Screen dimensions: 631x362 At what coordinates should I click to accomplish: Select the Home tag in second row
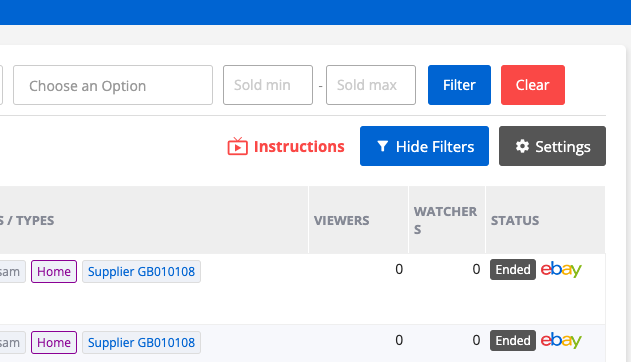[54, 343]
